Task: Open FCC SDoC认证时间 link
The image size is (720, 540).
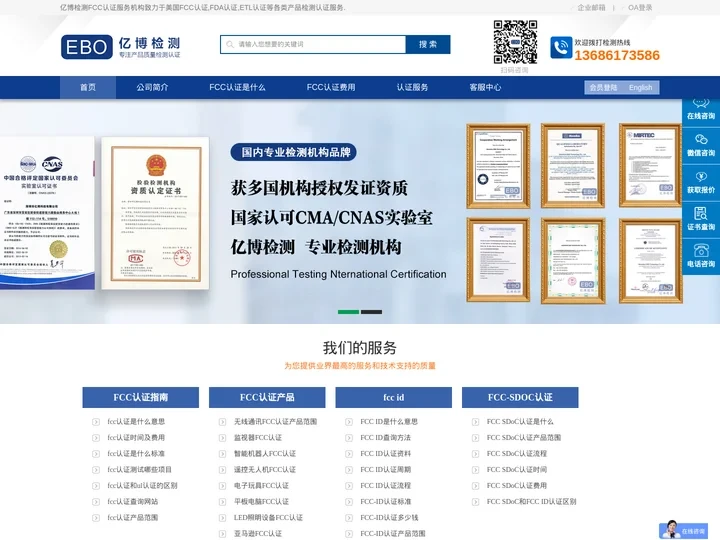Action: (517, 470)
